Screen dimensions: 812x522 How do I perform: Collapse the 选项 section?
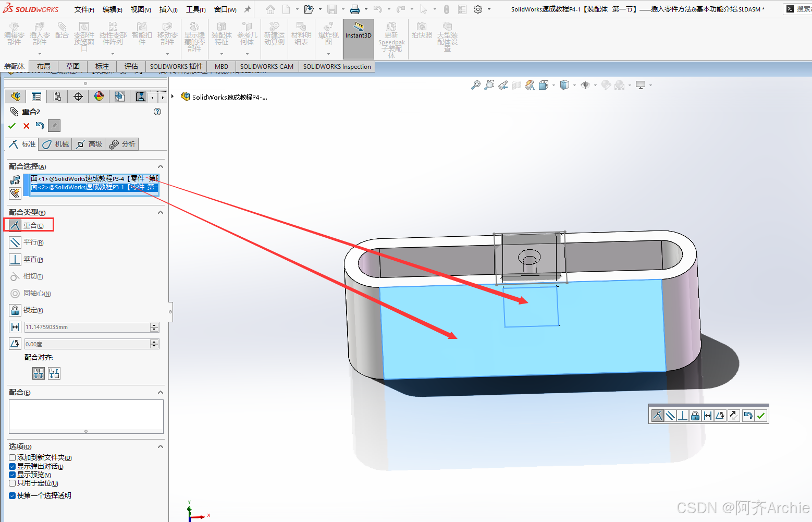[161, 446]
